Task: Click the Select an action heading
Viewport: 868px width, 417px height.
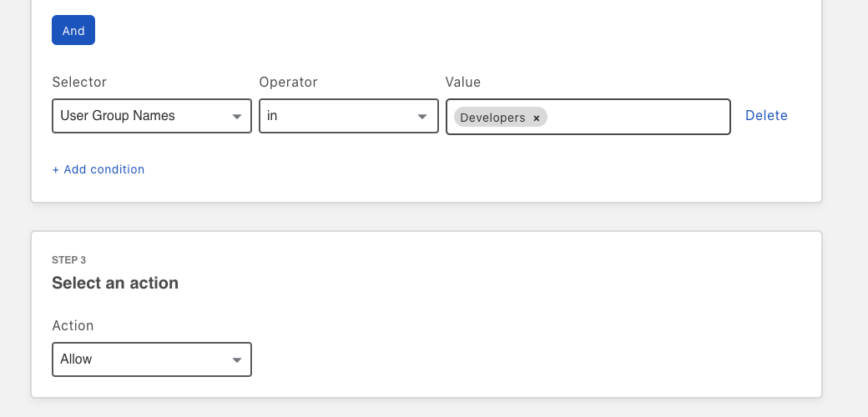Action: coord(115,283)
